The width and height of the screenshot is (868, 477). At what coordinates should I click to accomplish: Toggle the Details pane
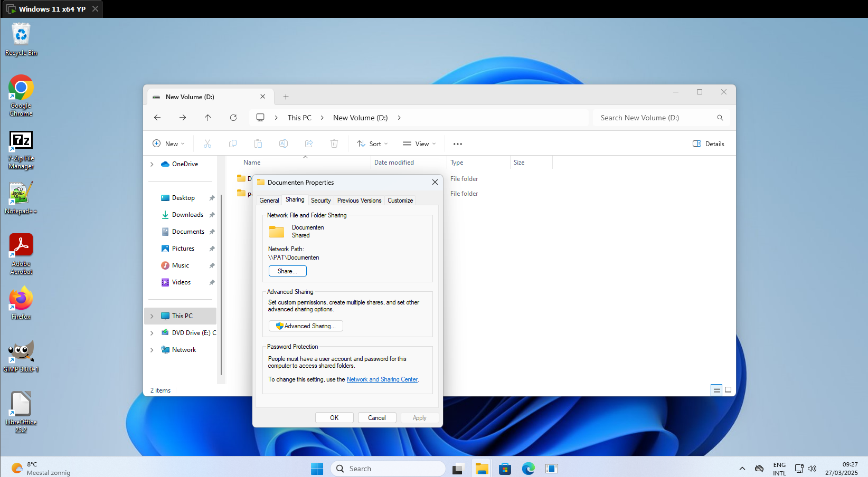pyautogui.click(x=708, y=144)
